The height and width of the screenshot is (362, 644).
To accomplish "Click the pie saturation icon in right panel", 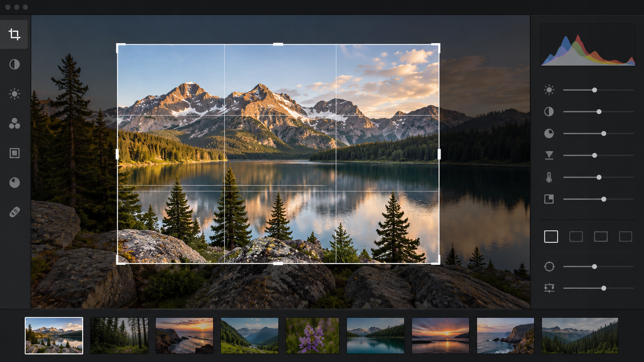I will [x=549, y=133].
